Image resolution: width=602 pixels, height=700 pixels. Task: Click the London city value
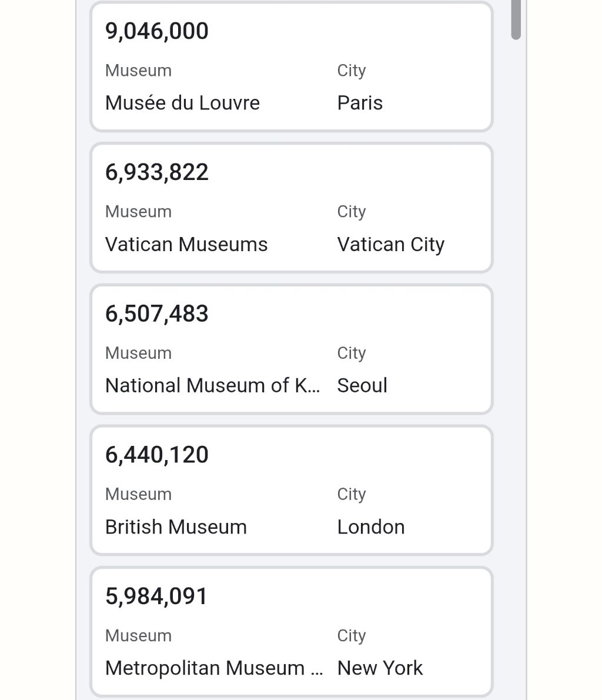[371, 527]
